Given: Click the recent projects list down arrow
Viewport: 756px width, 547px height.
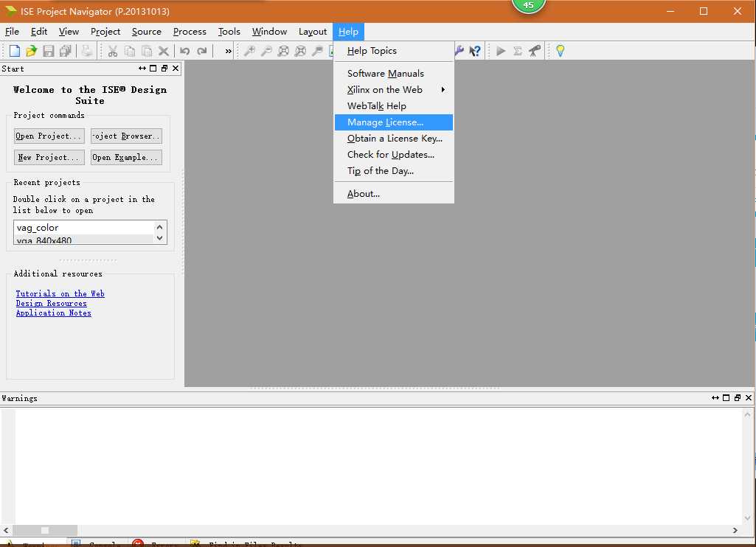Looking at the screenshot, I should (159, 238).
